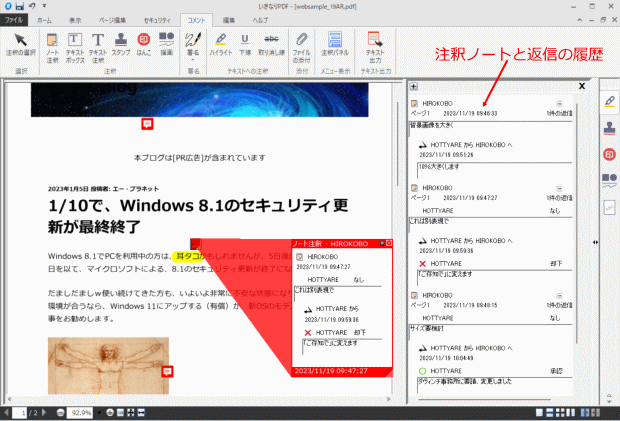The height and width of the screenshot is (421, 620).
Task: Click the green circle 承認 status icon
Action: (422, 371)
